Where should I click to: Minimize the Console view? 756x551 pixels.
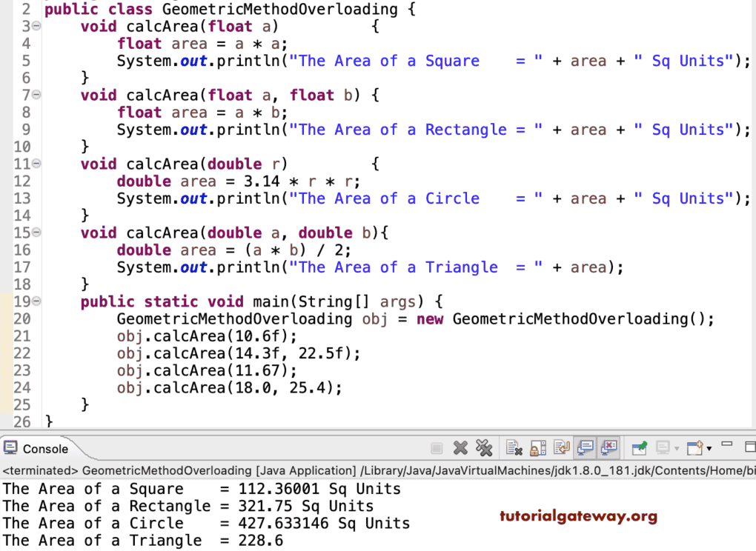pyautogui.click(x=727, y=445)
